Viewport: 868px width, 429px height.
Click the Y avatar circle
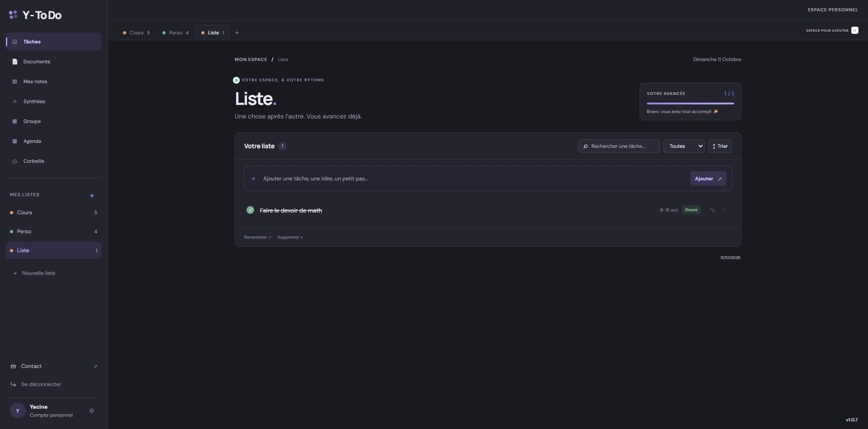pos(18,410)
